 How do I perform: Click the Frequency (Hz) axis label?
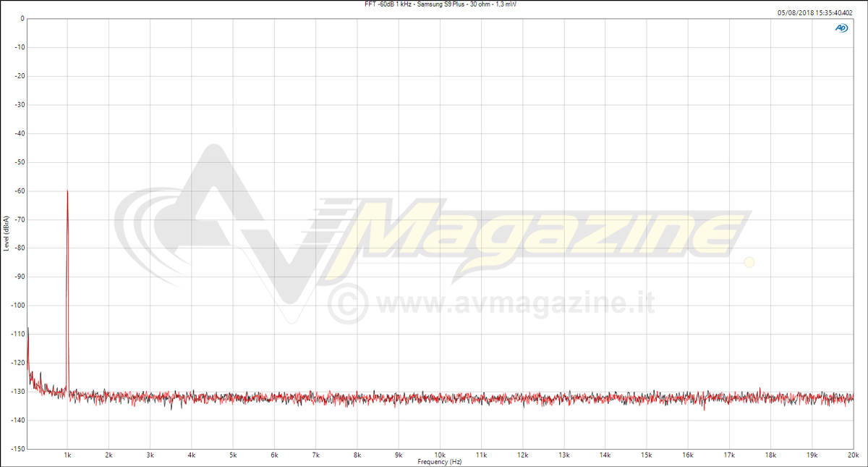[440, 461]
